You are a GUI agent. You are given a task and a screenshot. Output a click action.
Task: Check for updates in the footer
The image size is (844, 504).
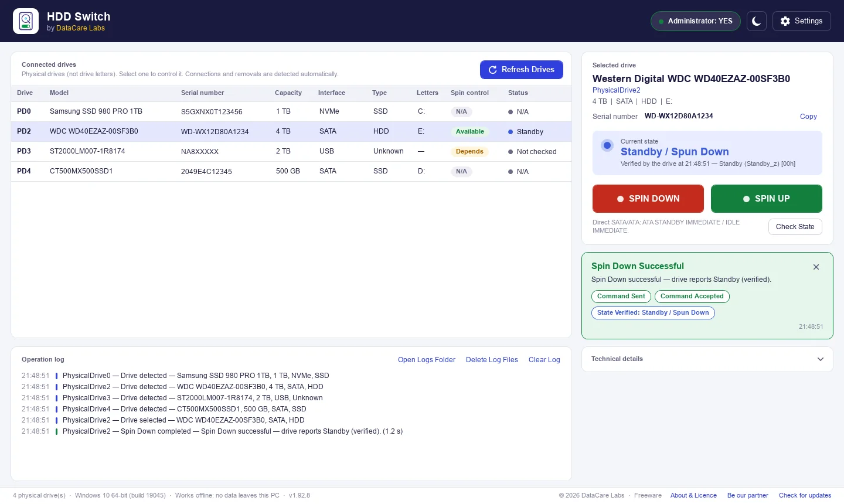click(x=805, y=496)
